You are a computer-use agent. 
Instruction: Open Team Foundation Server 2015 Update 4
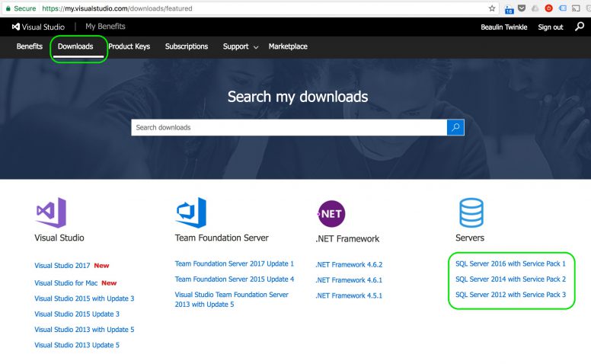[234, 279]
